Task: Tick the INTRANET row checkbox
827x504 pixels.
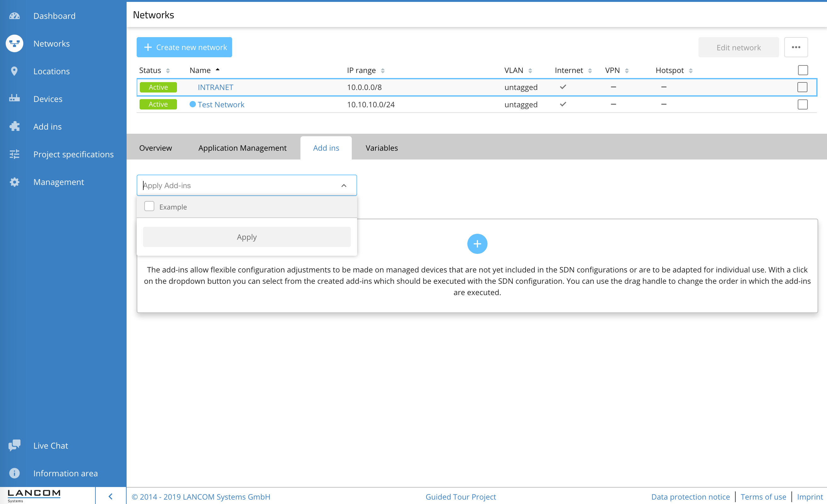Action: coord(802,87)
